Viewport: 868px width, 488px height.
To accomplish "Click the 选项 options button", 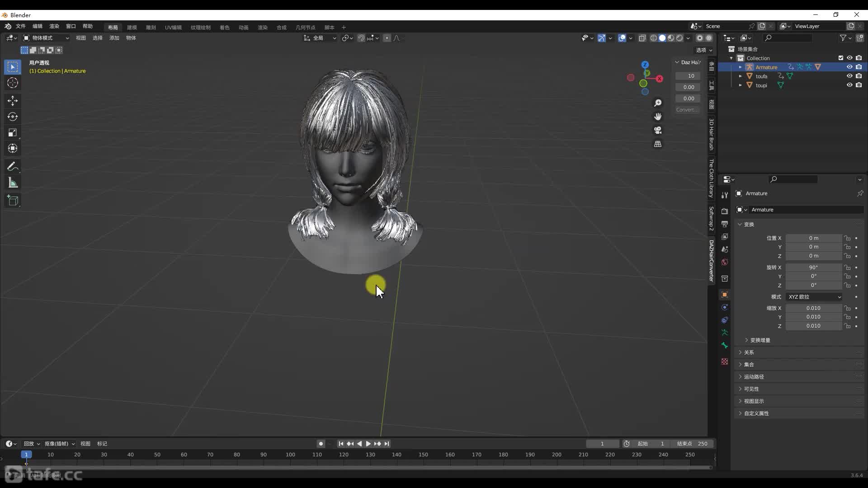I will tap(704, 50).
